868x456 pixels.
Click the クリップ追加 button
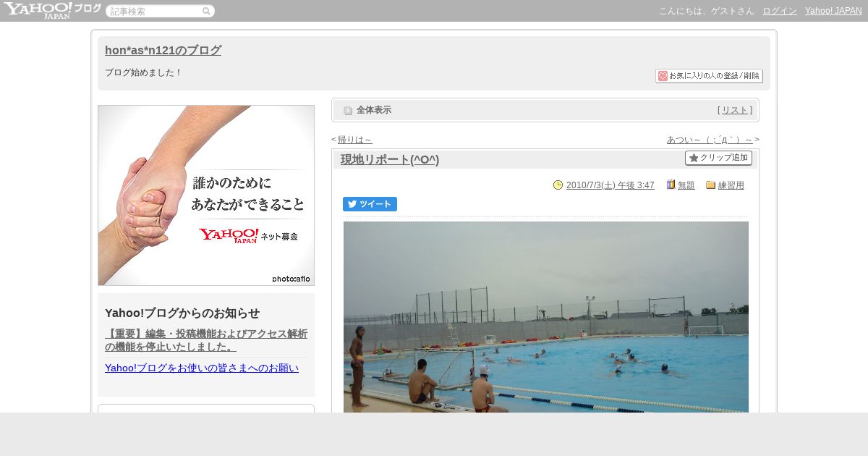[x=718, y=158]
